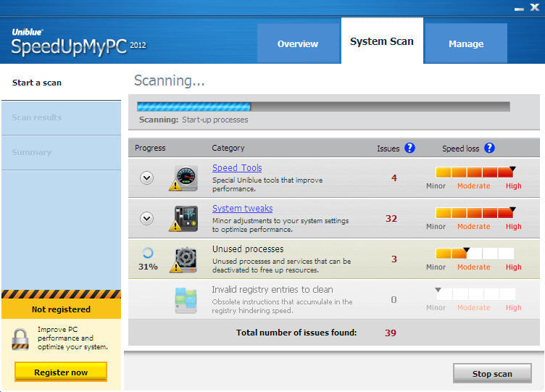Click the SpeedUpMyPC 2012 logo
Image resolution: width=545 pixels, height=392 pixels.
(x=78, y=43)
